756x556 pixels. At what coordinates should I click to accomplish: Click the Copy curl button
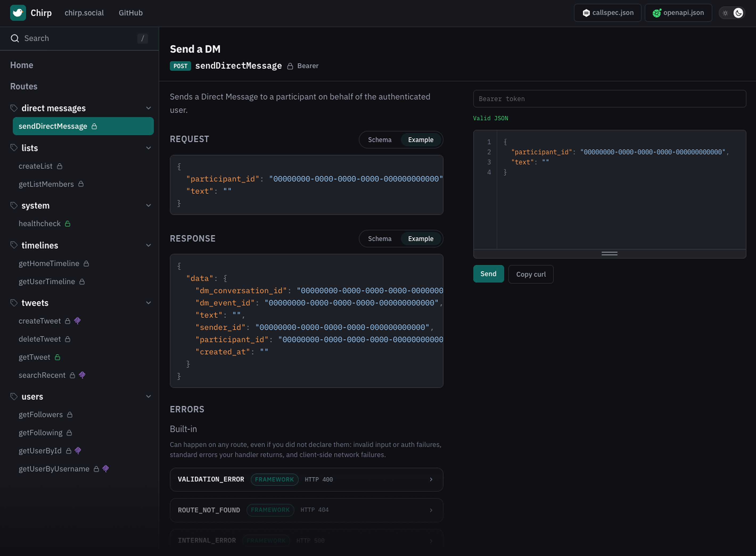coord(531,274)
